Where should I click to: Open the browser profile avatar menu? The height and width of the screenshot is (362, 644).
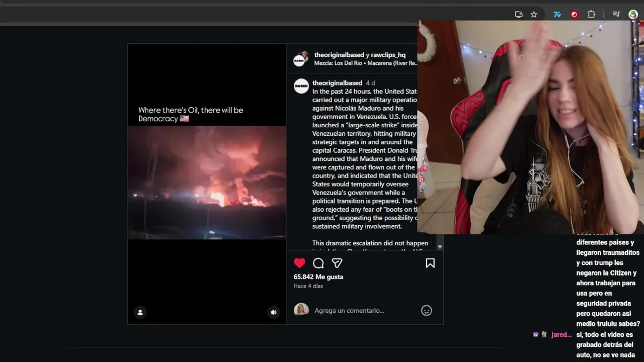pyautogui.click(x=633, y=15)
